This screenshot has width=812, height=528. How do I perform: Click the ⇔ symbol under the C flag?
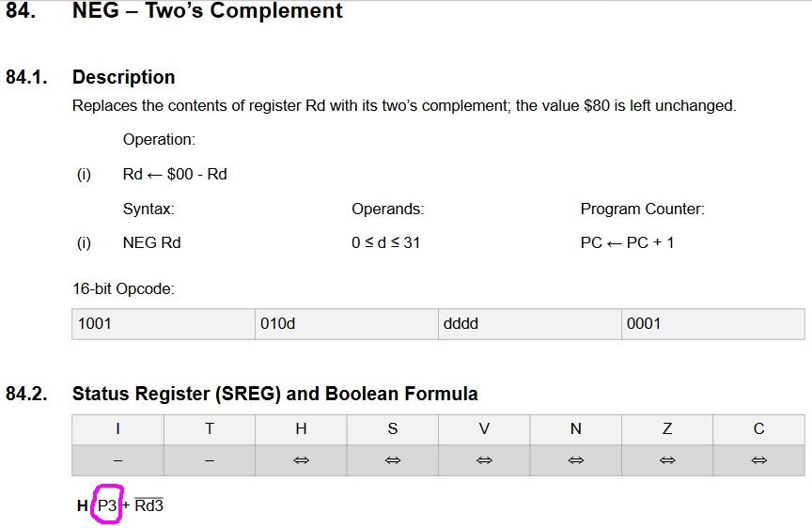click(x=758, y=460)
